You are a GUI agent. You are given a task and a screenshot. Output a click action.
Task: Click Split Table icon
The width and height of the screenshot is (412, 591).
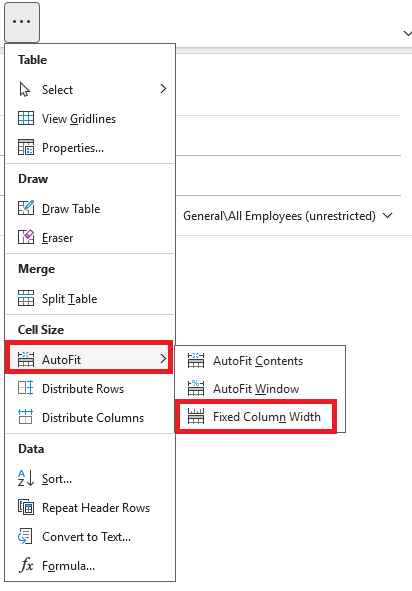pyautogui.click(x=26, y=299)
